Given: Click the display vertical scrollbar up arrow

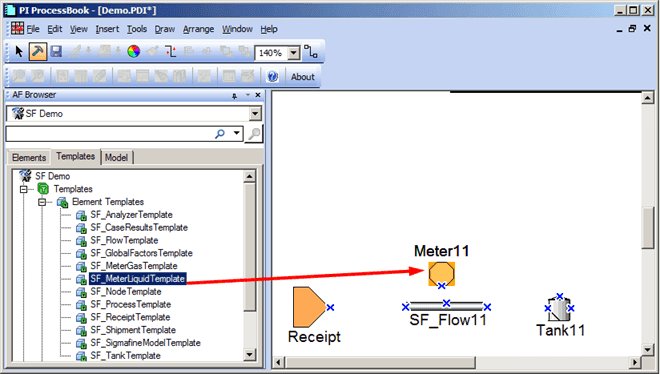Looking at the screenshot, I should pyautogui.click(x=647, y=98).
